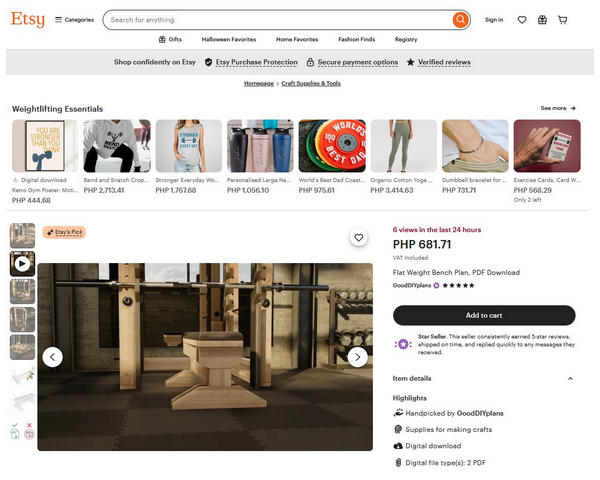Open Etsy Purchase Protection link

point(256,62)
